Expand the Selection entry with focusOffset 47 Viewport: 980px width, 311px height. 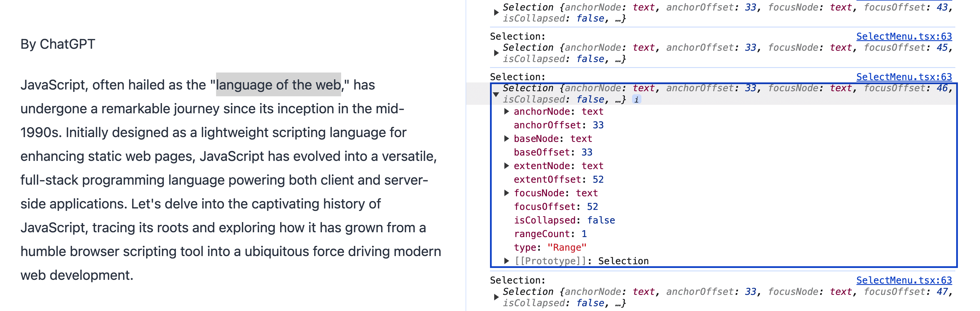coord(496,297)
